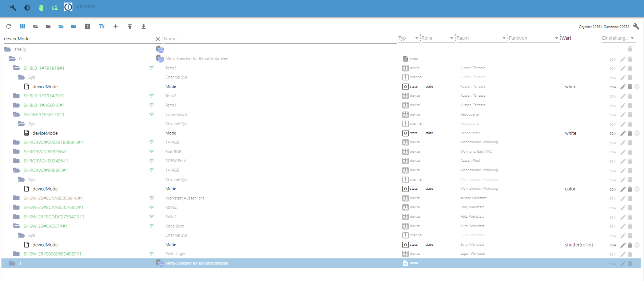The width and height of the screenshot is (644, 282).
Task: Click the upload arrow toolbar icon
Action: pos(130,27)
